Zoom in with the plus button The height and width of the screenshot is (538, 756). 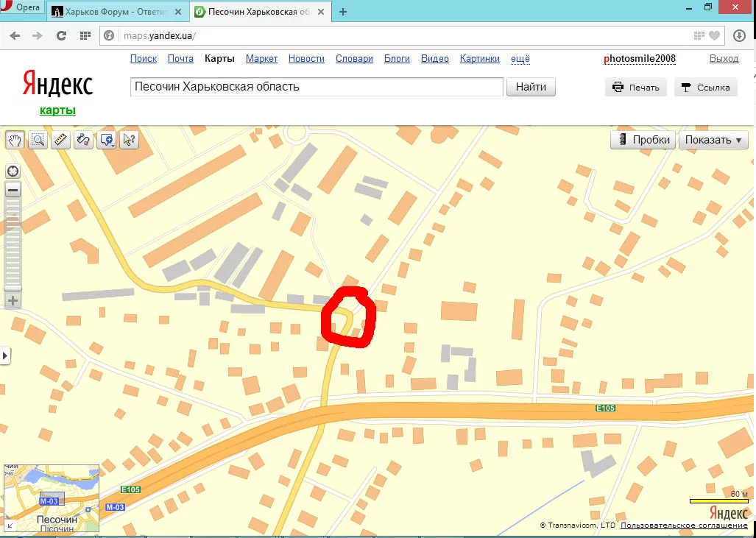[13, 301]
